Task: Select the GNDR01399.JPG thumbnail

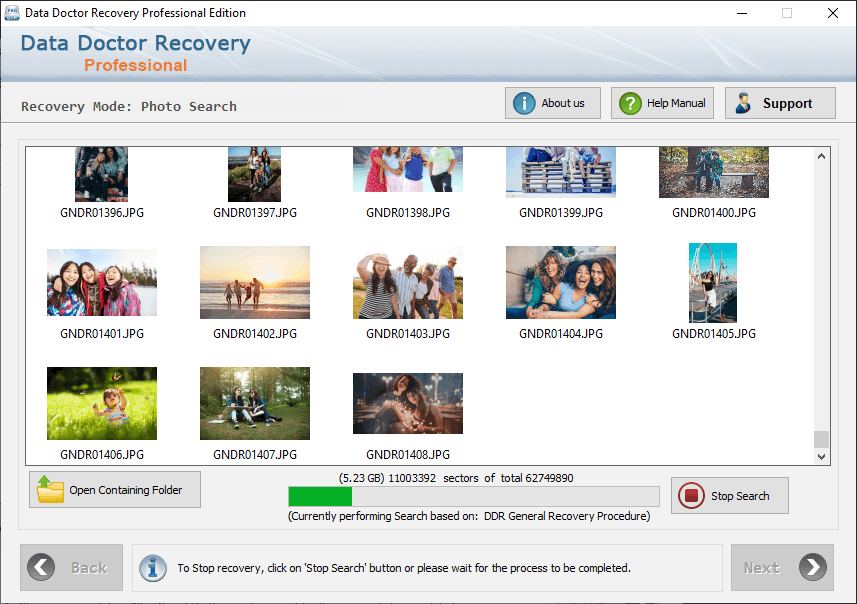Action: point(561,172)
